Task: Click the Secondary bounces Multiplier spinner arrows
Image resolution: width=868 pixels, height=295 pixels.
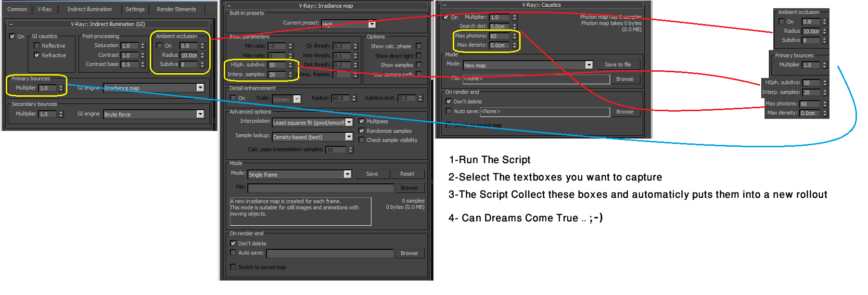Action: [x=61, y=114]
